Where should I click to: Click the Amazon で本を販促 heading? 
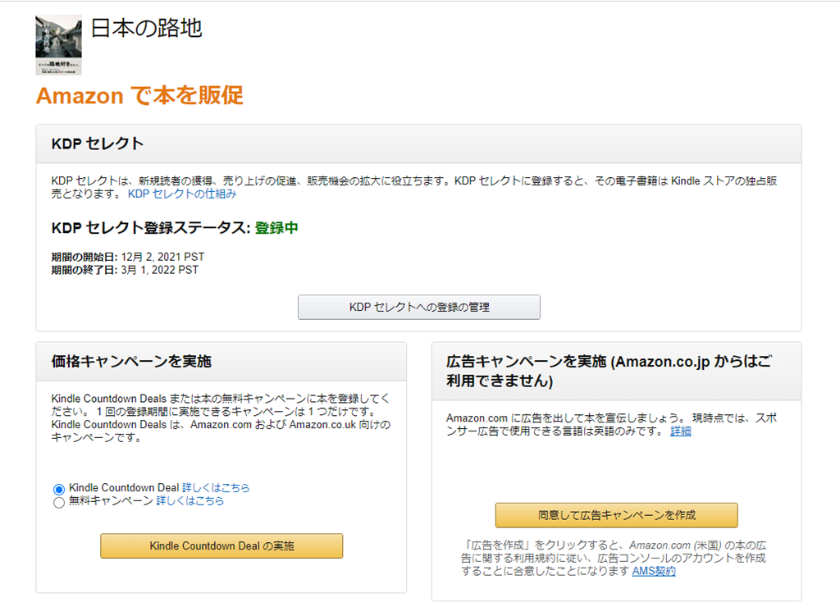pos(139,95)
